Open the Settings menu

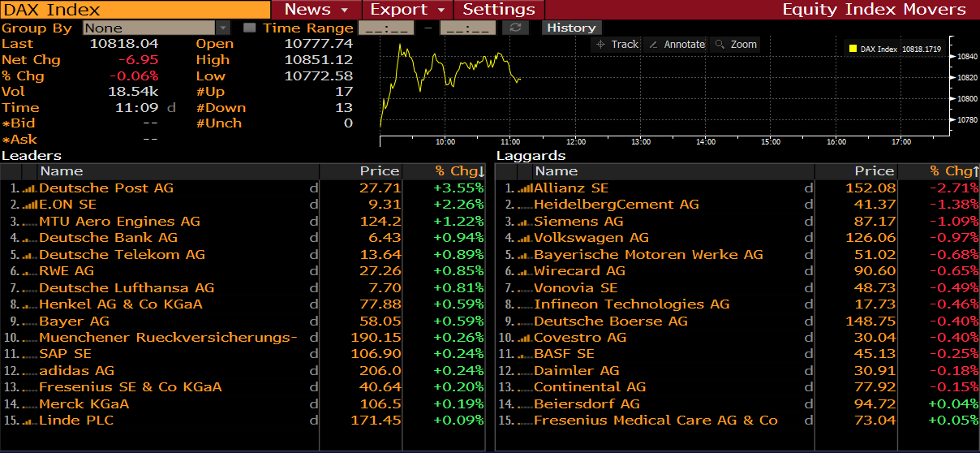[x=499, y=10]
